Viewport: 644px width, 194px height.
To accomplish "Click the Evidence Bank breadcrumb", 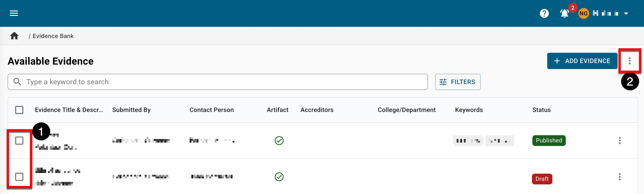I will (x=53, y=36).
